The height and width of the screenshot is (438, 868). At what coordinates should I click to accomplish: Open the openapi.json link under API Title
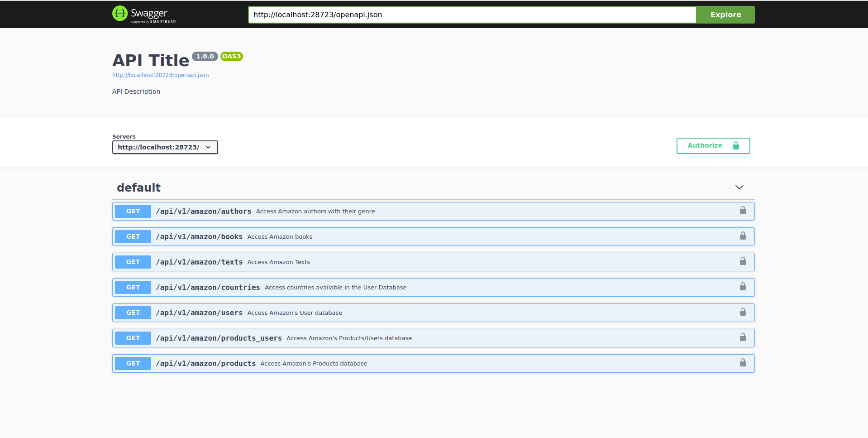(x=160, y=75)
